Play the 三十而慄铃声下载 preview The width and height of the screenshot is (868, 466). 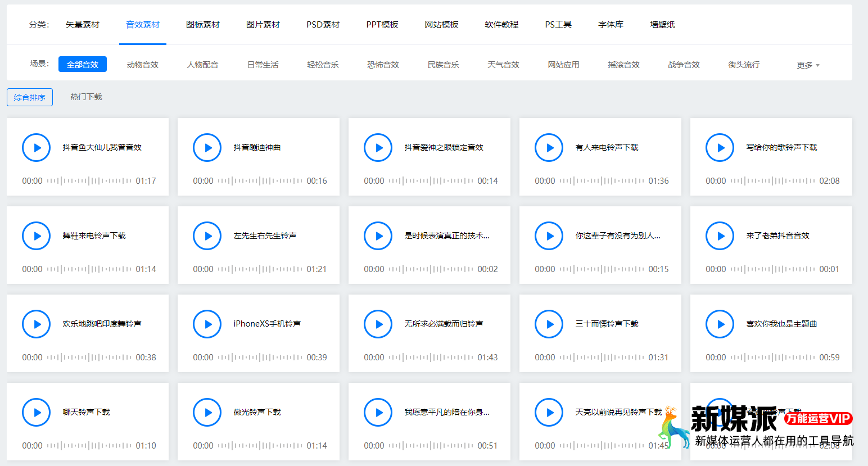[549, 324]
